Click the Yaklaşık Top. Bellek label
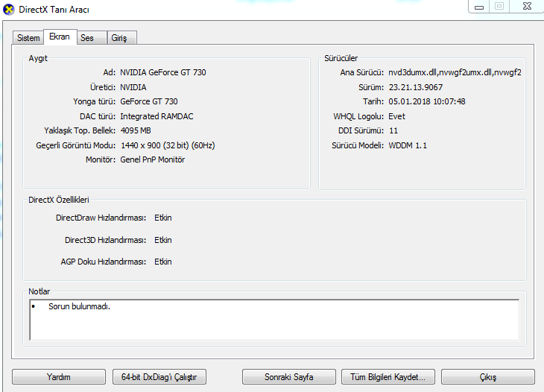 pos(80,130)
